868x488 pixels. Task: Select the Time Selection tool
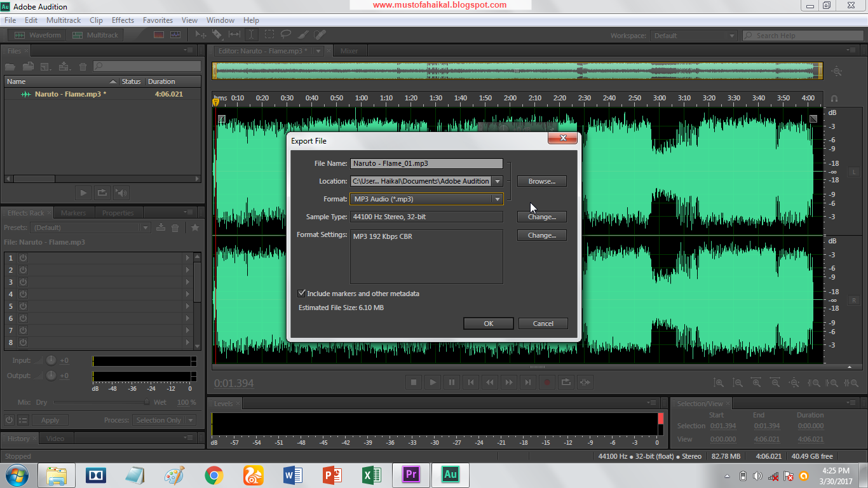pyautogui.click(x=252, y=34)
